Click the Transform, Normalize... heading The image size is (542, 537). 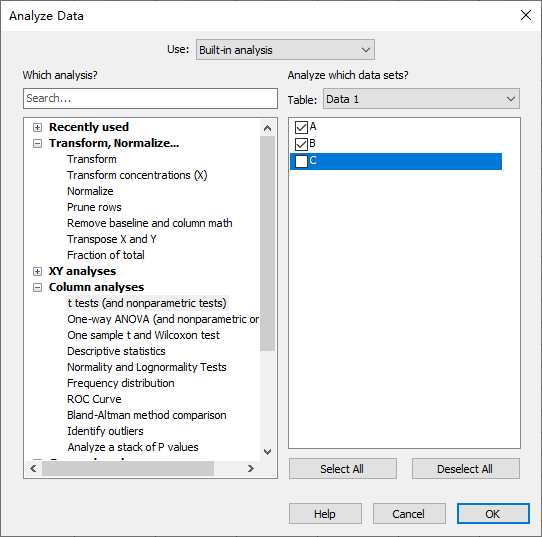114,143
